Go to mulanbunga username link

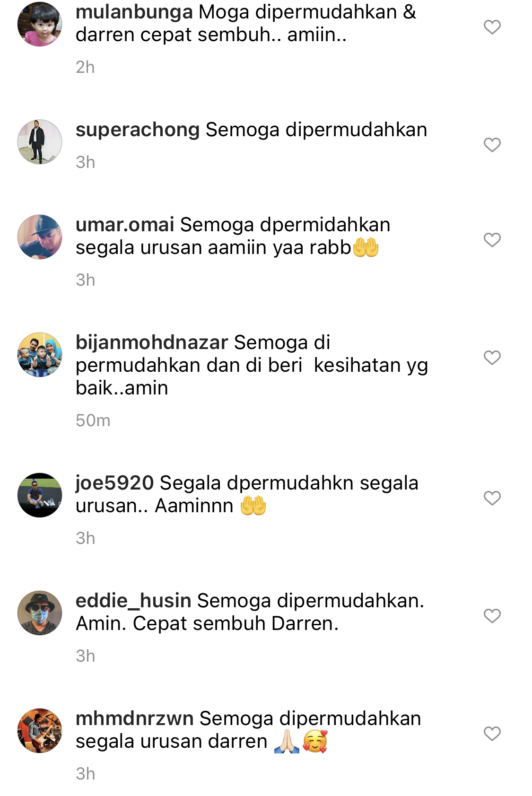134,12
